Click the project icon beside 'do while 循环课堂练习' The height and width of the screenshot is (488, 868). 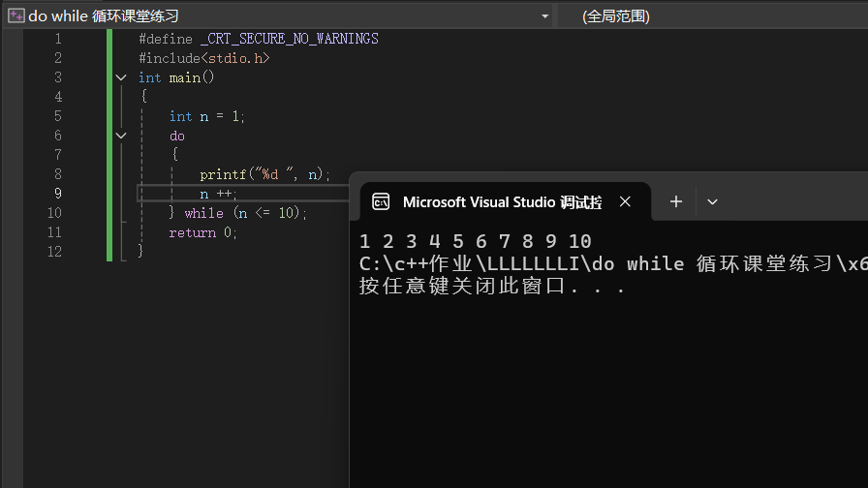tap(15, 15)
